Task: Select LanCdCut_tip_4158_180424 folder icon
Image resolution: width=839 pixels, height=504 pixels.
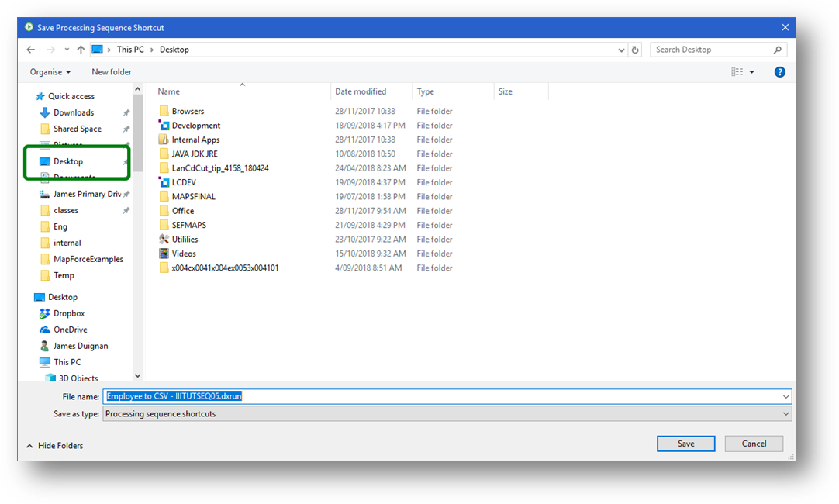Action: point(164,168)
